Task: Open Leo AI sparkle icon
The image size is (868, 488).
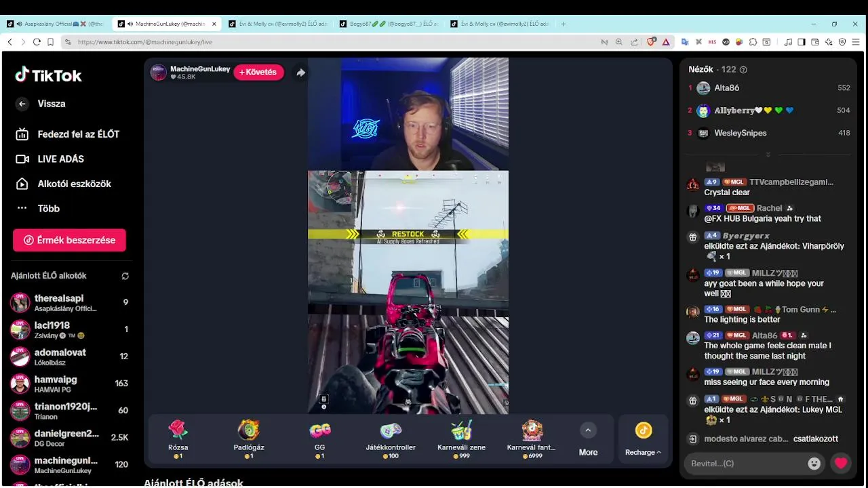Action: point(829,42)
